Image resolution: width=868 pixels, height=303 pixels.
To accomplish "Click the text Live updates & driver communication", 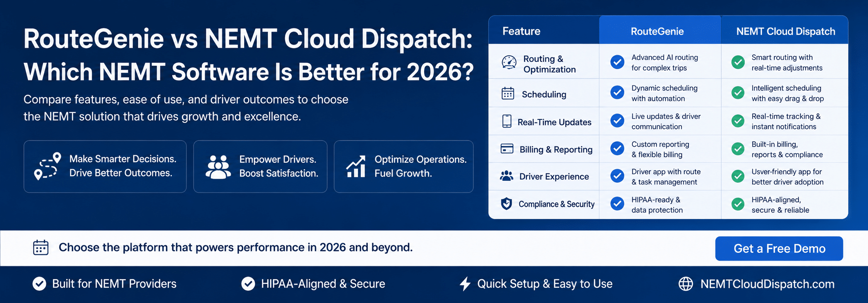I will pos(666,121).
